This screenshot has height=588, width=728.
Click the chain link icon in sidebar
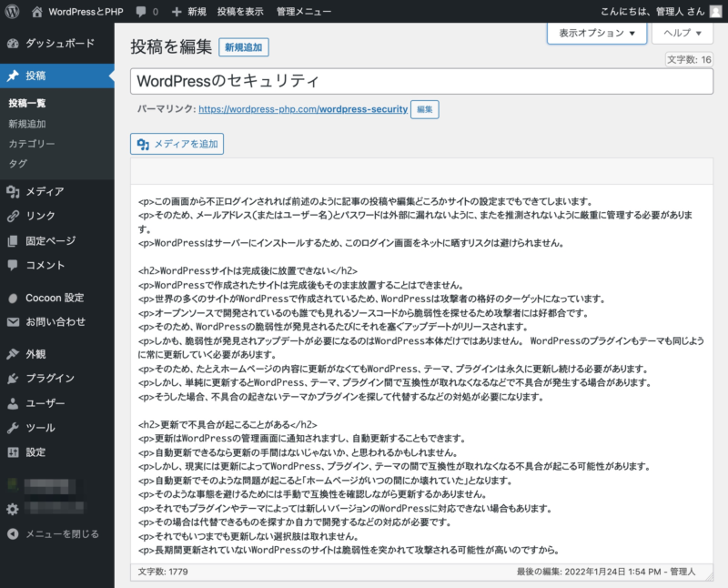point(13,216)
